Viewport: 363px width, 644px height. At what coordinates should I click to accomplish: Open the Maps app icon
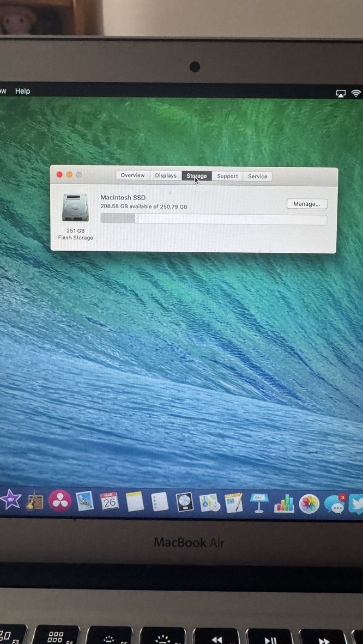pos(209,502)
